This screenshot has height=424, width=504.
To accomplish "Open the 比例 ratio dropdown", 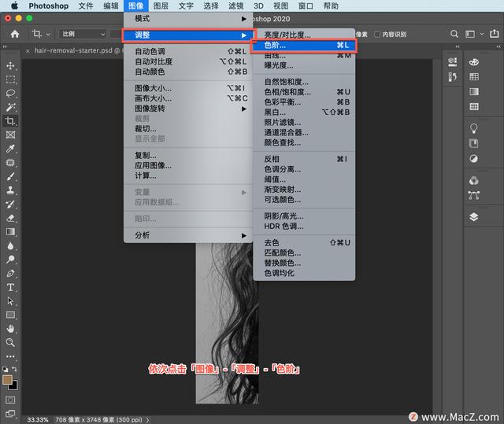I will pyautogui.click(x=83, y=34).
